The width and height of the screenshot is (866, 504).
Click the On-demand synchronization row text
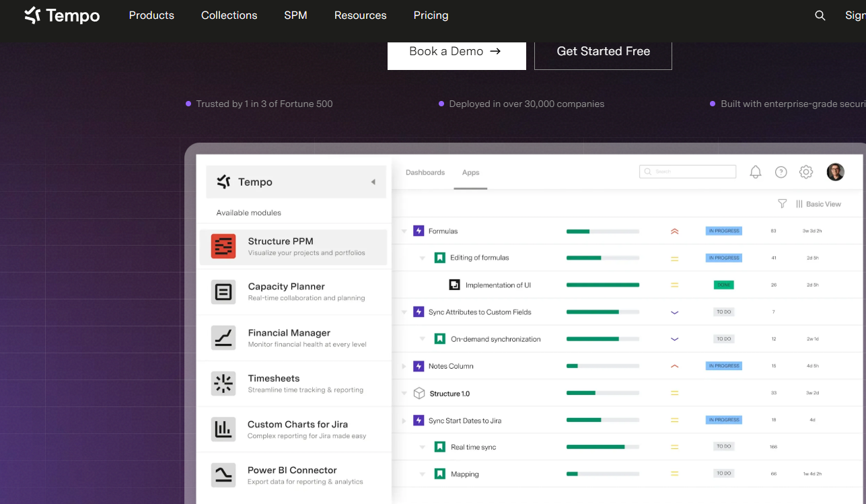pyautogui.click(x=496, y=339)
